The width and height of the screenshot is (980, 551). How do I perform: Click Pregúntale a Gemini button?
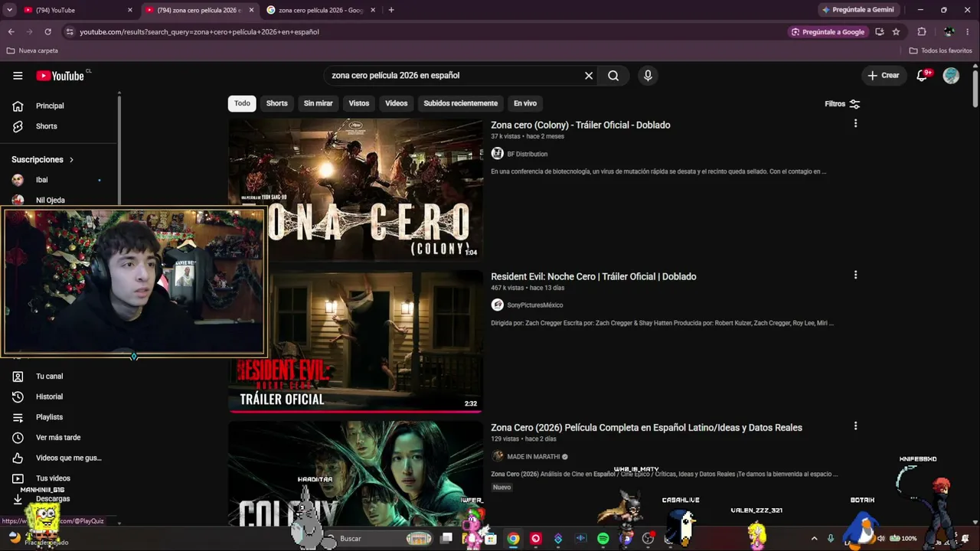(857, 10)
